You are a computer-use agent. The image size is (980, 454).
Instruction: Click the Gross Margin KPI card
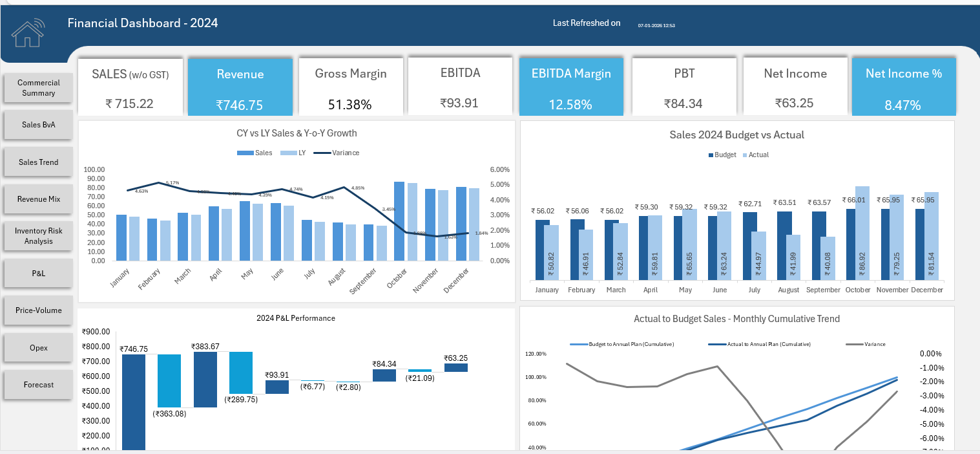click(351, 86)
